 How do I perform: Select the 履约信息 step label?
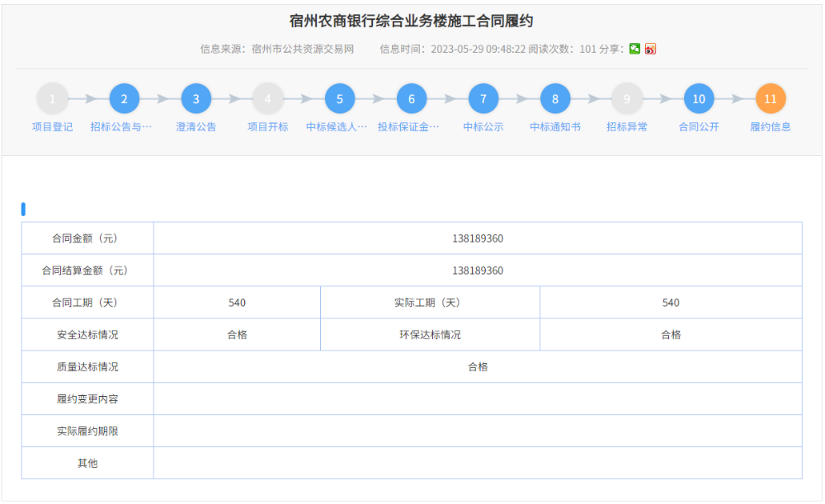(771, 127)
